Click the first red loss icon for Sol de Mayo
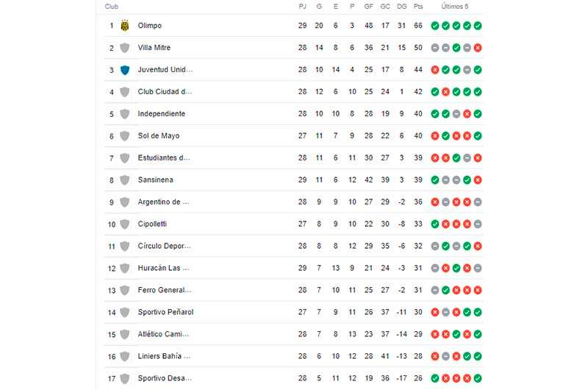 pos(435,136)
